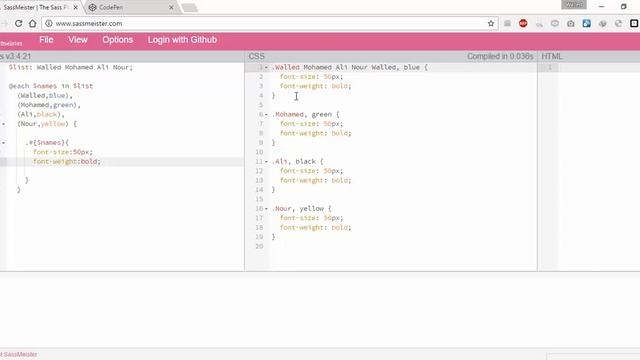Click the '(Mohamed,green),' line in Sass

[49, 105]
